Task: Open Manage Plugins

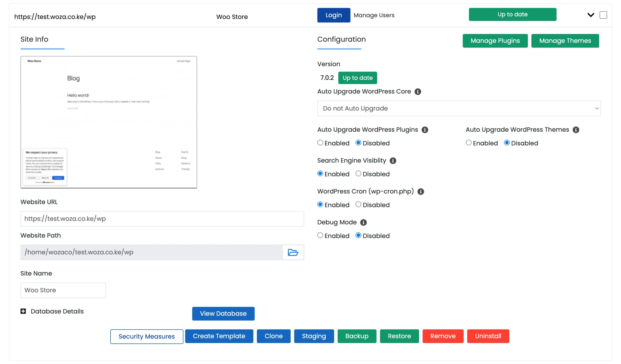Action: [495, 41]
